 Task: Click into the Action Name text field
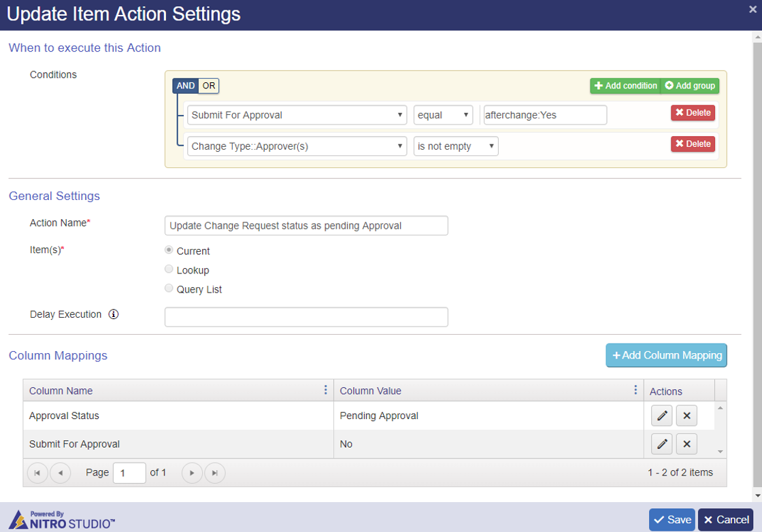tap(306, 226)
